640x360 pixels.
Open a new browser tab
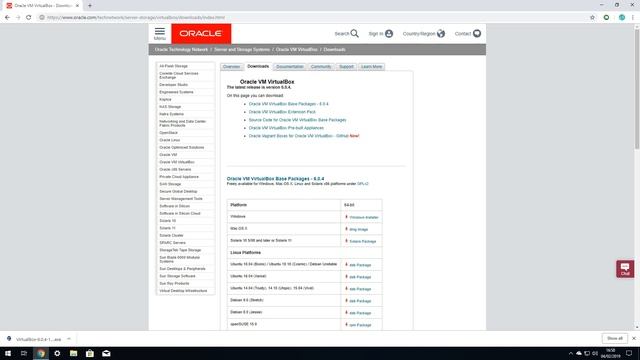point(90,6)
